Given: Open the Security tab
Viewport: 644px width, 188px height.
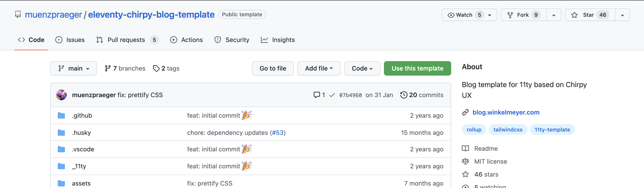Looking at the screenshot, I should [232, 40].
